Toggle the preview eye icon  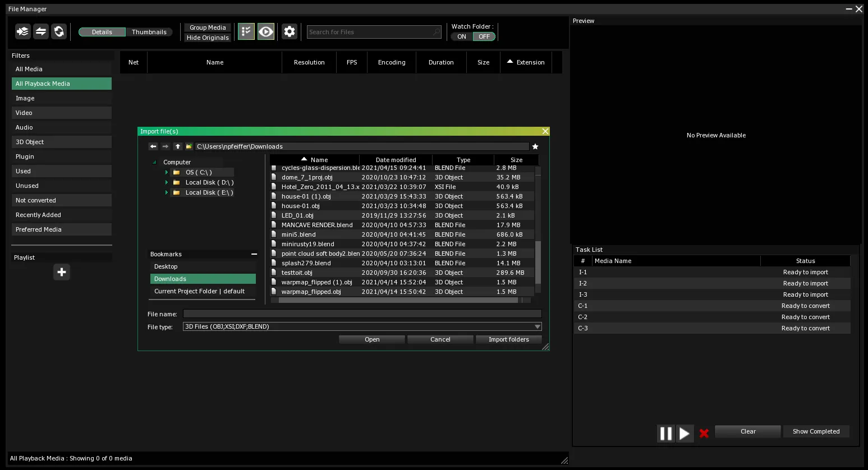pos(266,31)
